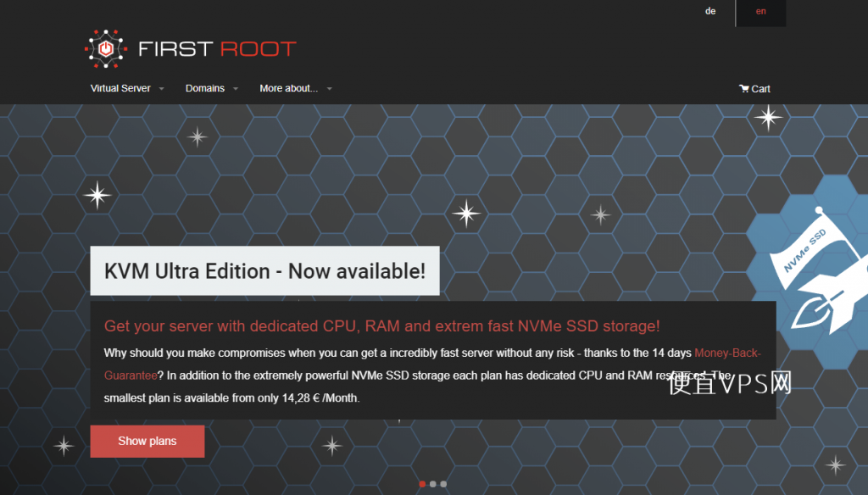This screenshot has height=495, width=868.
Task: Select the first (red) carousel dot
Action: pos(422,484)
